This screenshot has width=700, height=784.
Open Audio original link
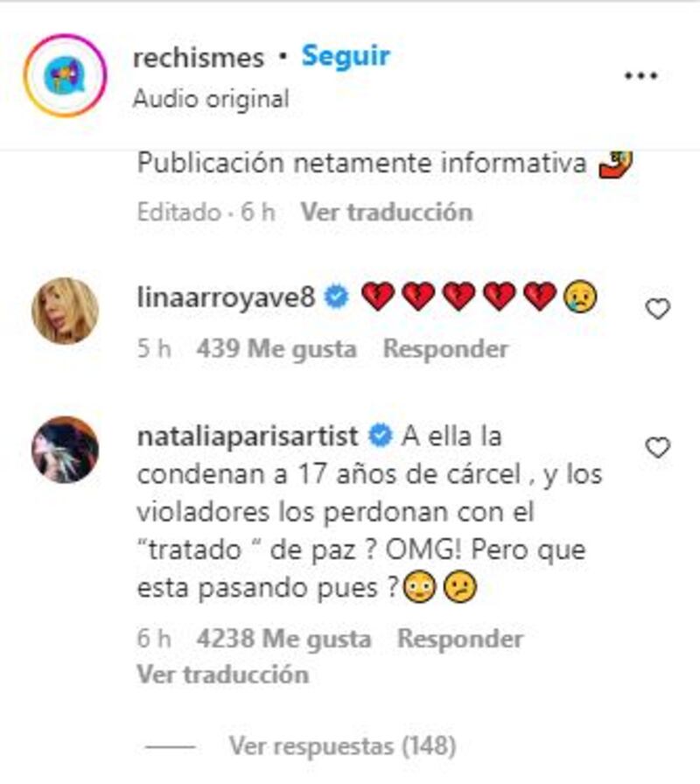(x=211, y=99)
